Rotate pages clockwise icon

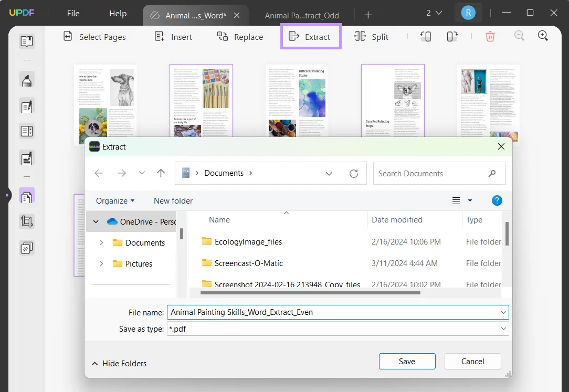point(452,36)
